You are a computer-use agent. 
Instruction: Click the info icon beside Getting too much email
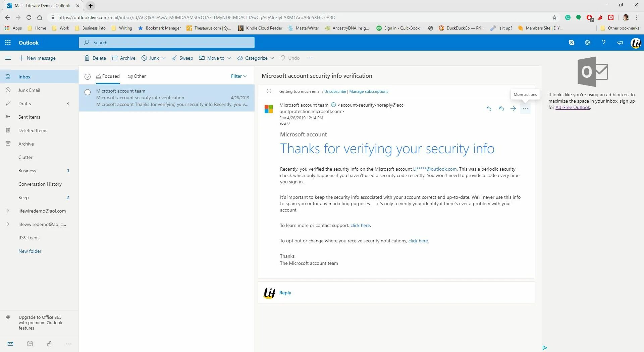[269, 91]
